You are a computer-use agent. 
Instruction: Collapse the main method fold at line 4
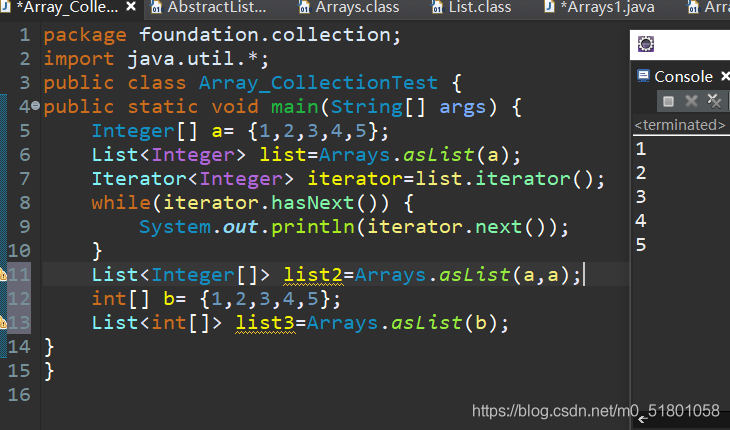click(35, 107)
